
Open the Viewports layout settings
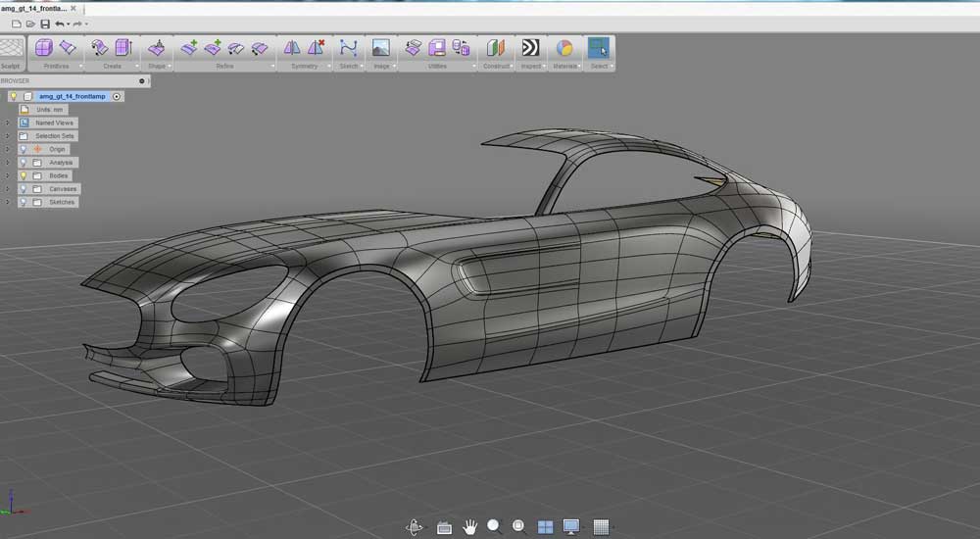pos(546,527)
